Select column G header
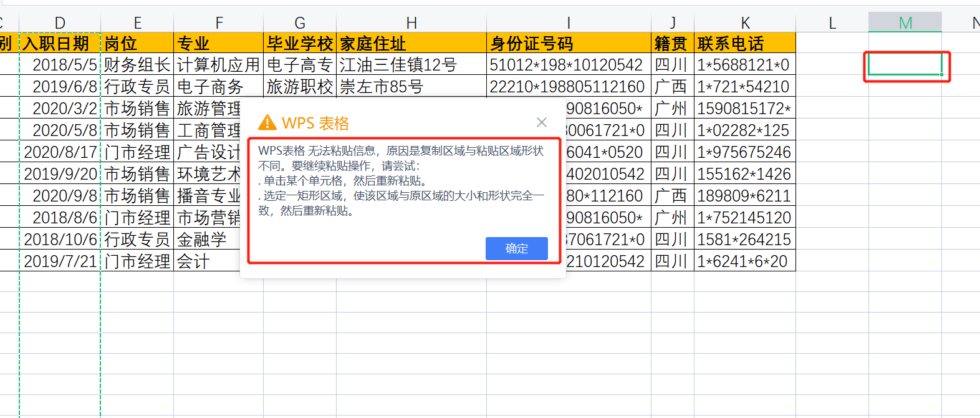Screen dimensions: 980x418 [x=300, y=23]
